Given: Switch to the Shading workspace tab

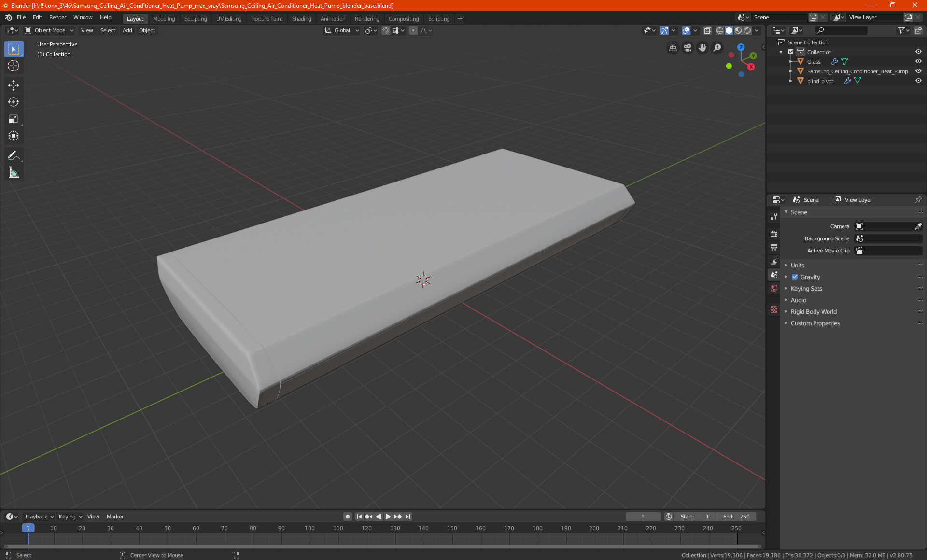Looking at the screenshot, I should click(301, 19).
